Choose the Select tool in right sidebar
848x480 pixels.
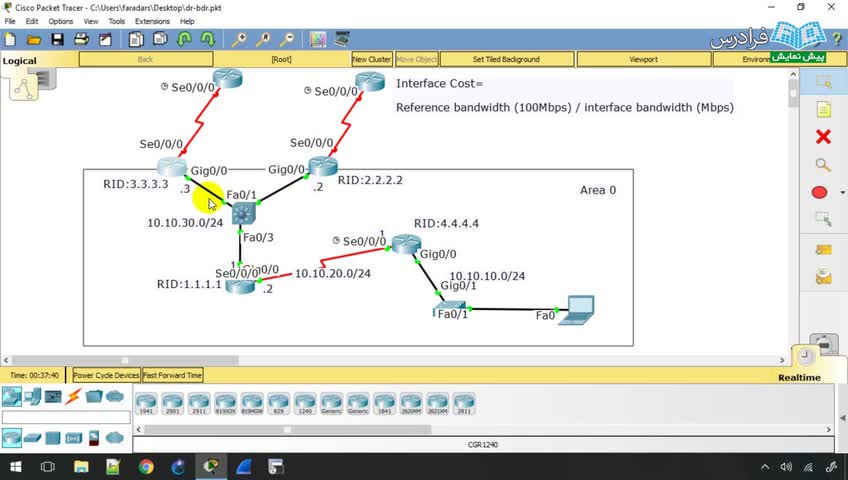(x=824, y=82)
